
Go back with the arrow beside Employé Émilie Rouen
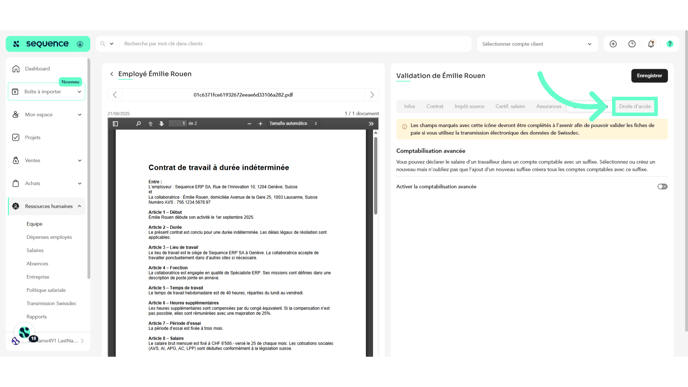(111, 74)
